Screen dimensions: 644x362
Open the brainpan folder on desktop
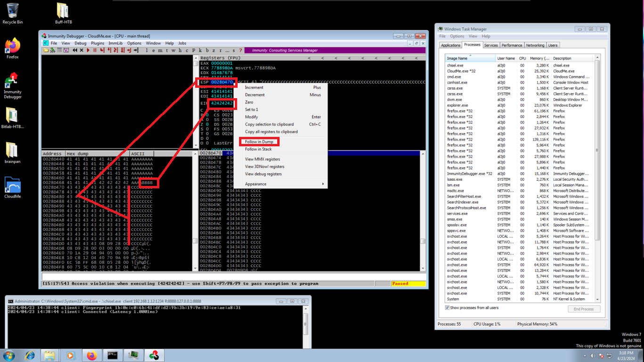tap(12, 152)
